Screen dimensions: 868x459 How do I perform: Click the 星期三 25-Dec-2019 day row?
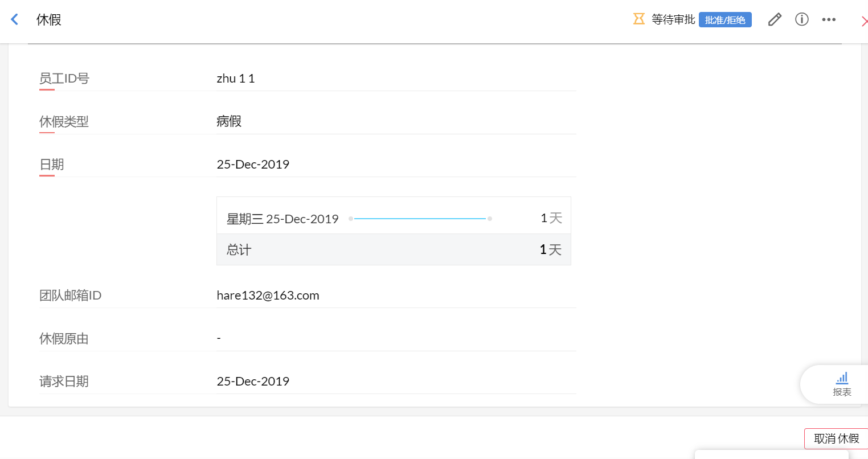point(282,219)
